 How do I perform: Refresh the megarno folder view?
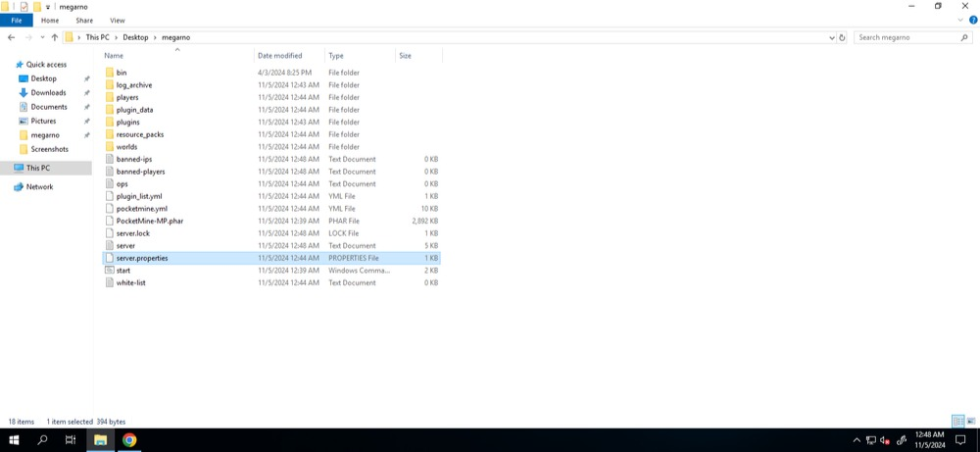pyautogui.click(x=842, y=37)
